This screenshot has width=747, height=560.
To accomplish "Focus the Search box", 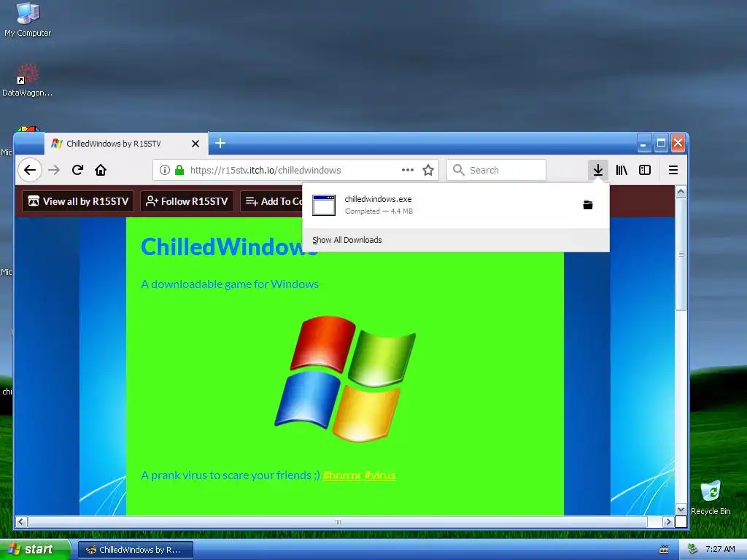I will tap(496, 170).
